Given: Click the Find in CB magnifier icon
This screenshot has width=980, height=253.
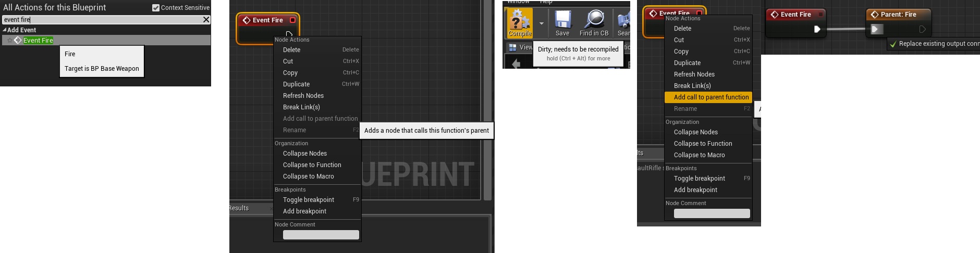Looking at the screenshot, I should pos(594,19).
